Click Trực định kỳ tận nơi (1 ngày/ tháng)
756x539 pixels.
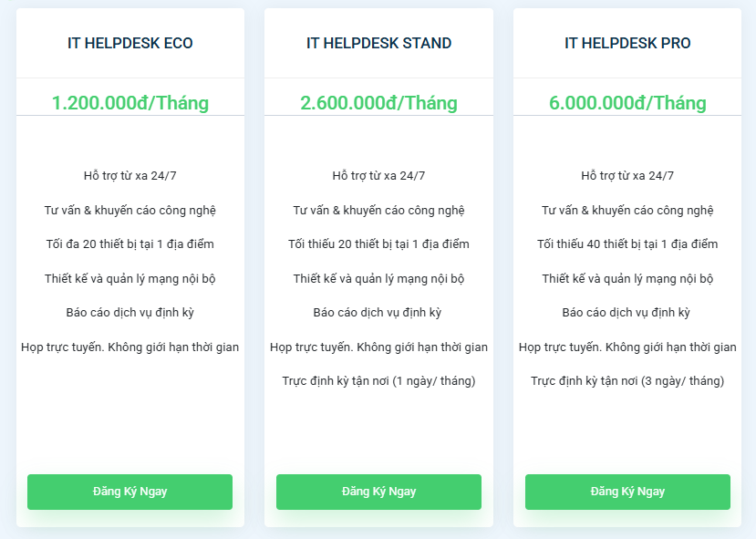pos(378,380)
